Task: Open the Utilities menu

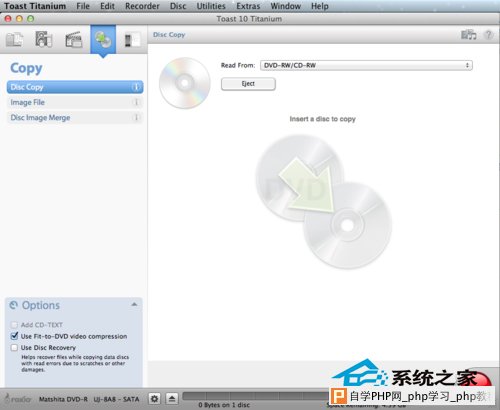Action: [x=211, y=6]
